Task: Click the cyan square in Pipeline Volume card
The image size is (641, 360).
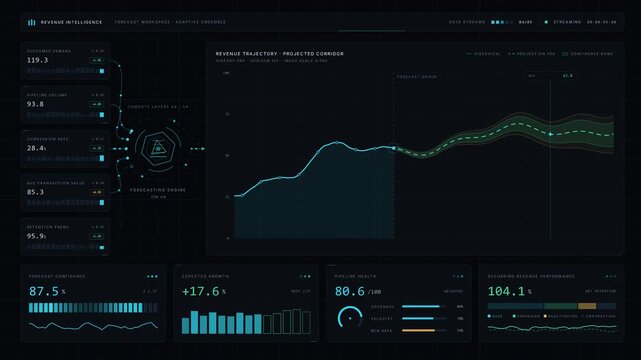Action: 102,115
